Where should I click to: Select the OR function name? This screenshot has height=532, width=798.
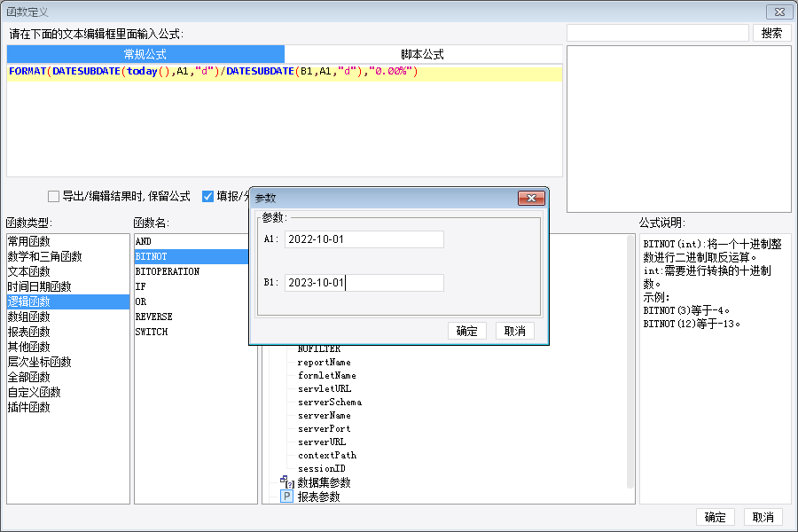pyautogui.click(x=192, y=301)
